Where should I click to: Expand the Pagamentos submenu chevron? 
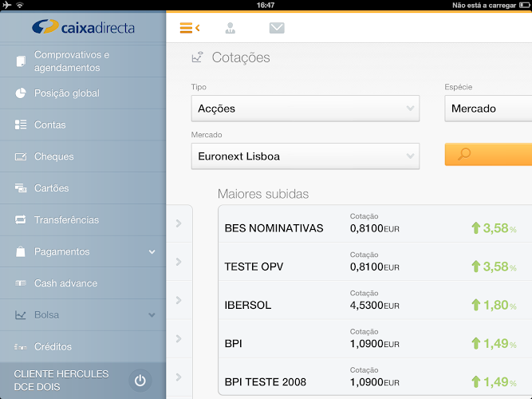coord(152,251)
